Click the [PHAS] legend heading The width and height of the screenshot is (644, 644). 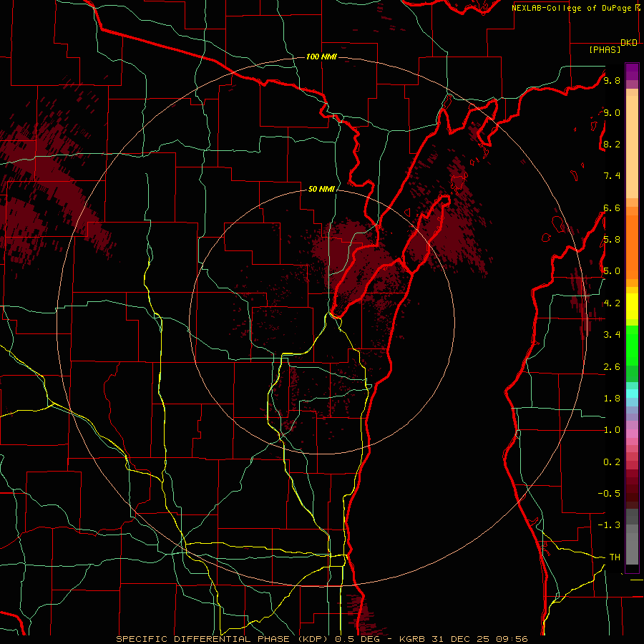click(x=605, y=49)
